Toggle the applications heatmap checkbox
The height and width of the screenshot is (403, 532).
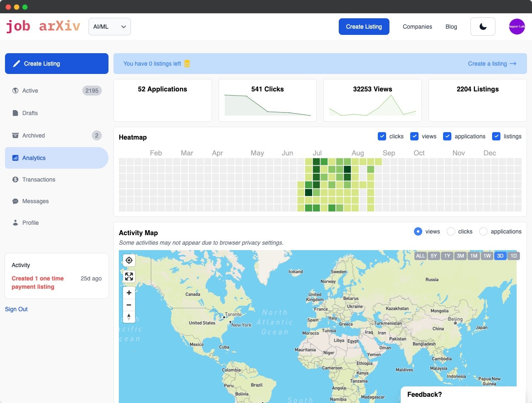pyautogui.click(x=447, y=136)
